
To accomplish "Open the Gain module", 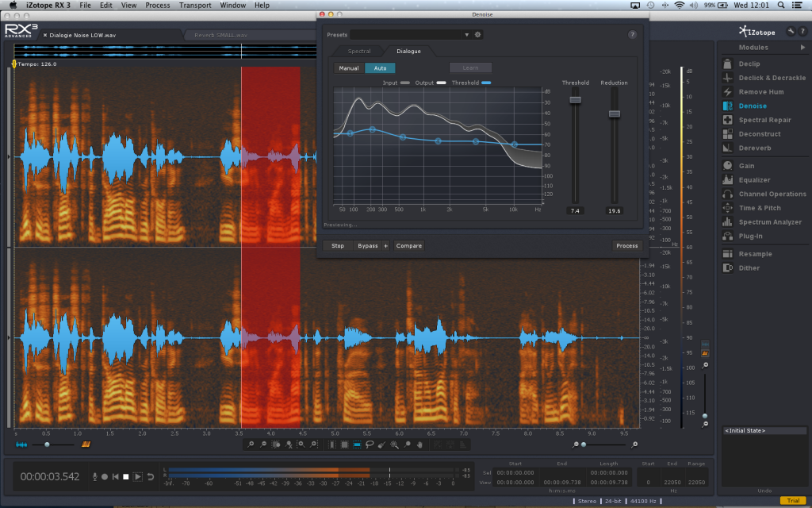I will (738, 166).
